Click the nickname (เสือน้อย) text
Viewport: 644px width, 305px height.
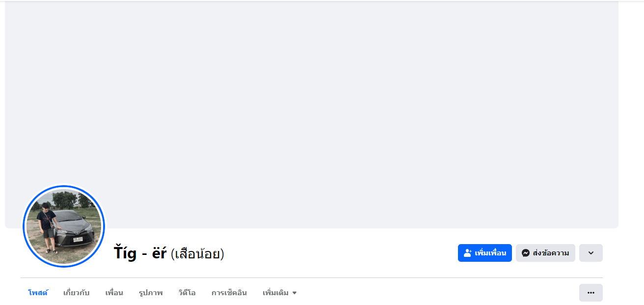[197, 254]
